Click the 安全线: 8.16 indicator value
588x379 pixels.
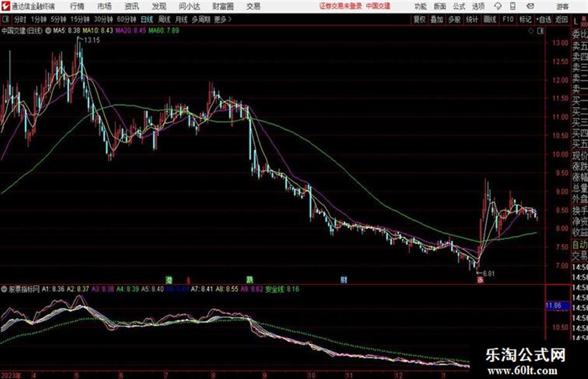tap(282, 289)
